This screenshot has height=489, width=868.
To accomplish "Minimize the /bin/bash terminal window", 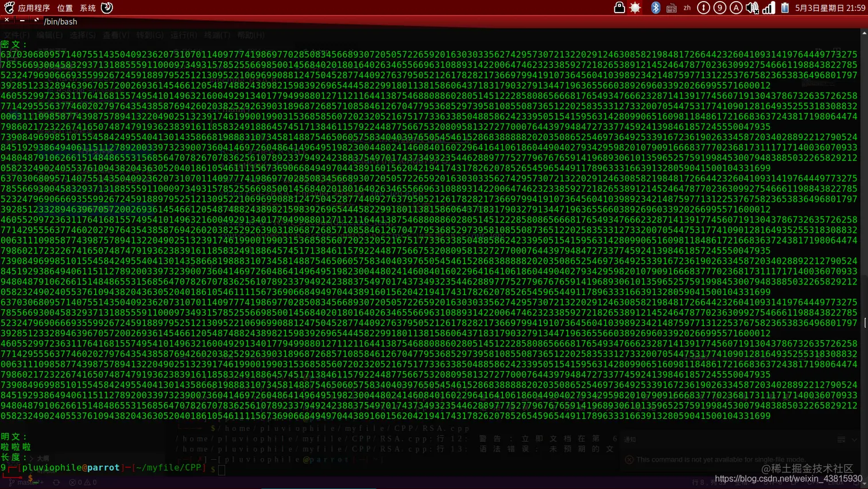I will coord(22,20).
